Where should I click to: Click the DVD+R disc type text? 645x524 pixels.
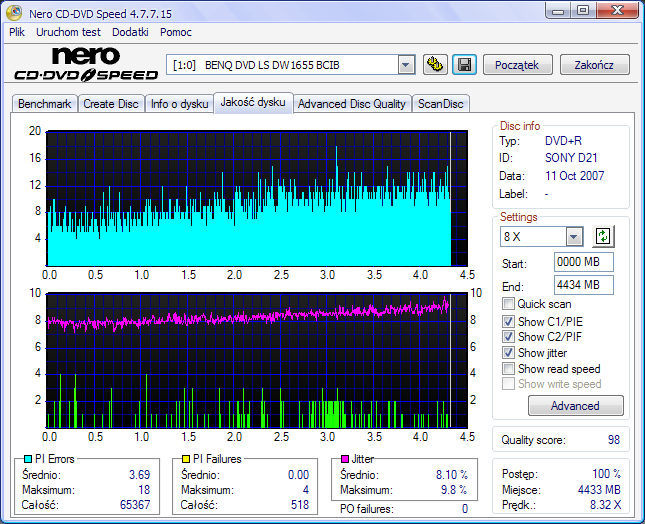[563, 141]
